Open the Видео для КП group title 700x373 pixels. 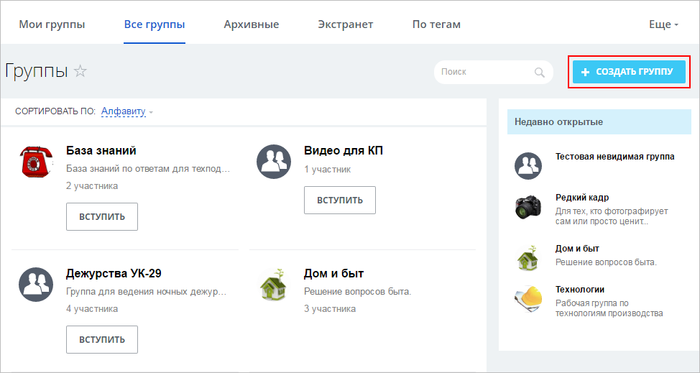[343, 151]
